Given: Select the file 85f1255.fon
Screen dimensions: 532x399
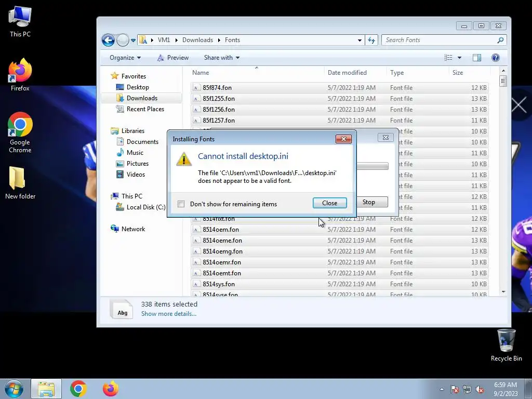Looking at the screenshot, I should pyautogui.click(x=340, y=98).
